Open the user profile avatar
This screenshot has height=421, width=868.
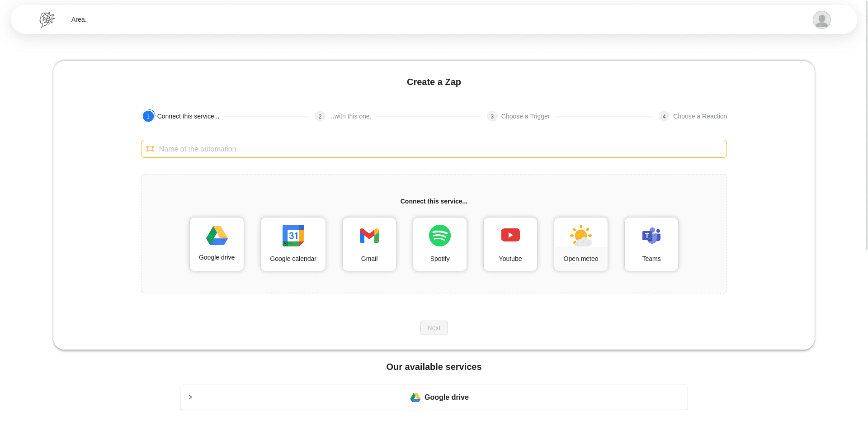(821, 20)
